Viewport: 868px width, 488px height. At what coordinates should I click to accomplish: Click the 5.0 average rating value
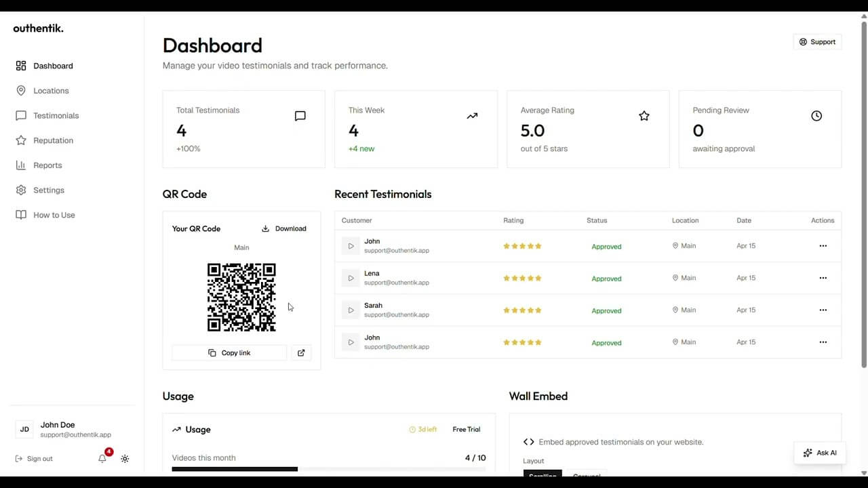click(x=532, y=130)
